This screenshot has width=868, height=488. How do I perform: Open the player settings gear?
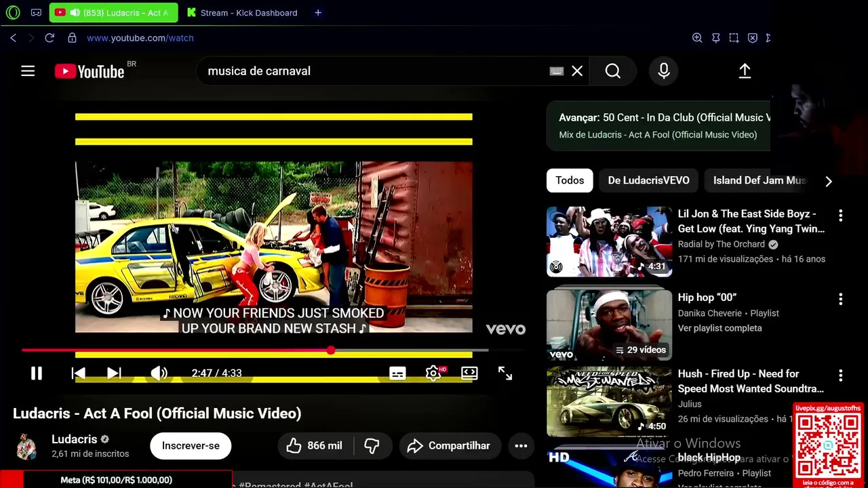pyautogui.click(x=433, y=373)
